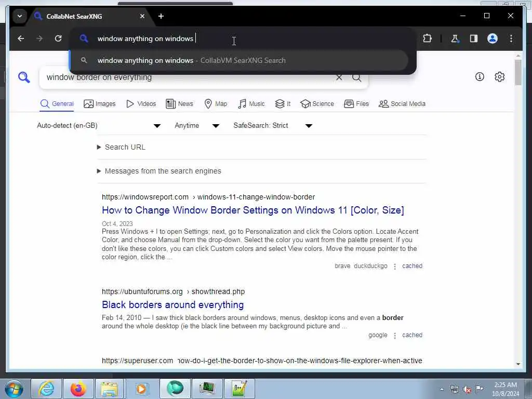Open 'How to Change Window Border Settings' result
The width and height of the screenshot is (532, 399).
tap(253, 210)
